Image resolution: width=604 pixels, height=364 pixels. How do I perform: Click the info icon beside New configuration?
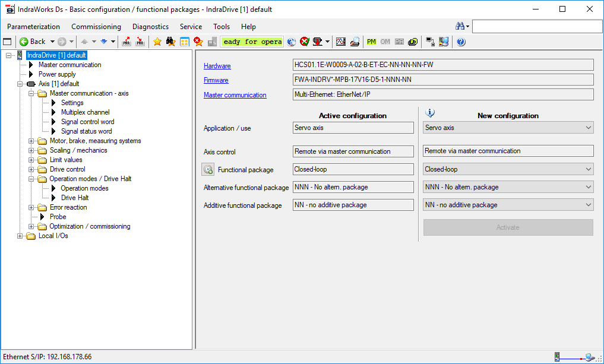(430, 113)
